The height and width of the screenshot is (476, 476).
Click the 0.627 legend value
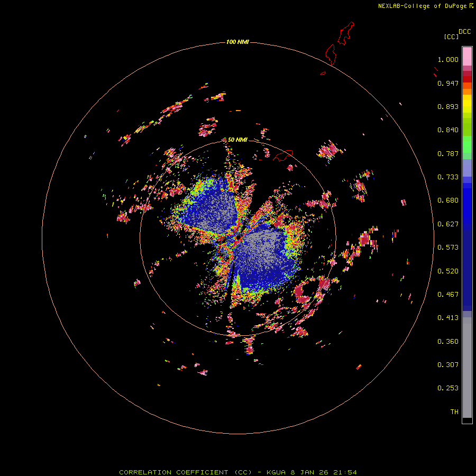tap(448, 224)
